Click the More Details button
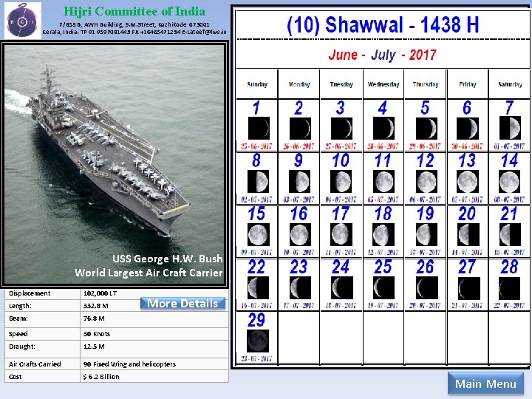 tap(183, 304)
